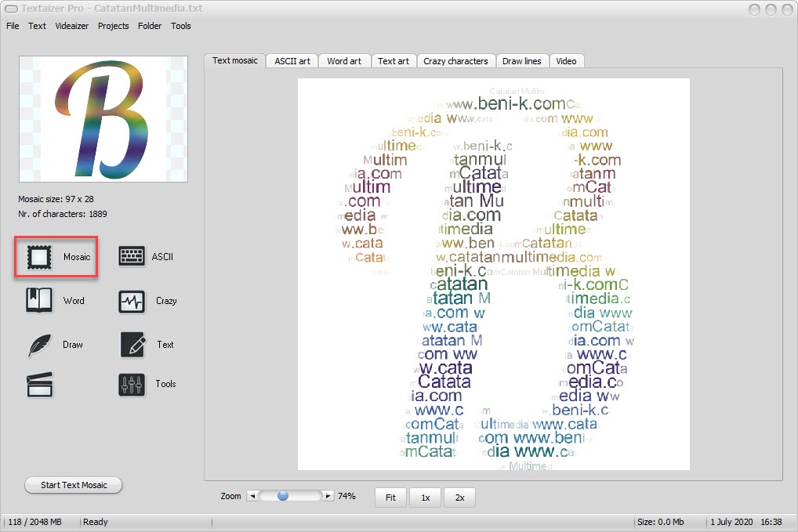The image size is (798, 532).
Task: Click the 'Ready' status text
Action: (95, 522)
